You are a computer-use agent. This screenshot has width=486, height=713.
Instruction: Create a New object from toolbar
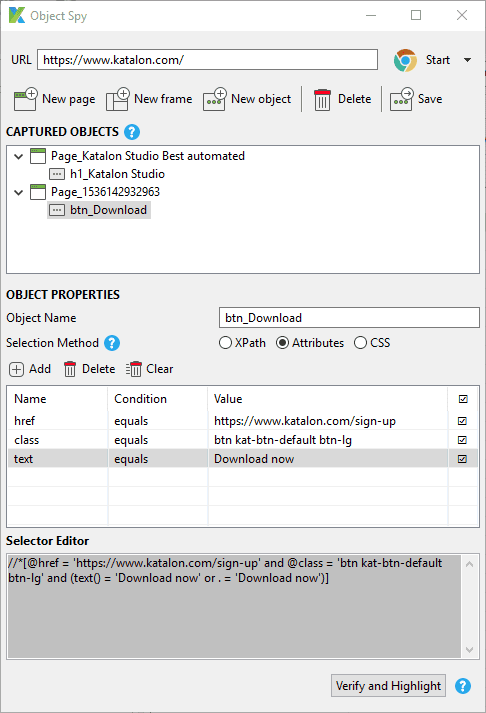point(215,99)
